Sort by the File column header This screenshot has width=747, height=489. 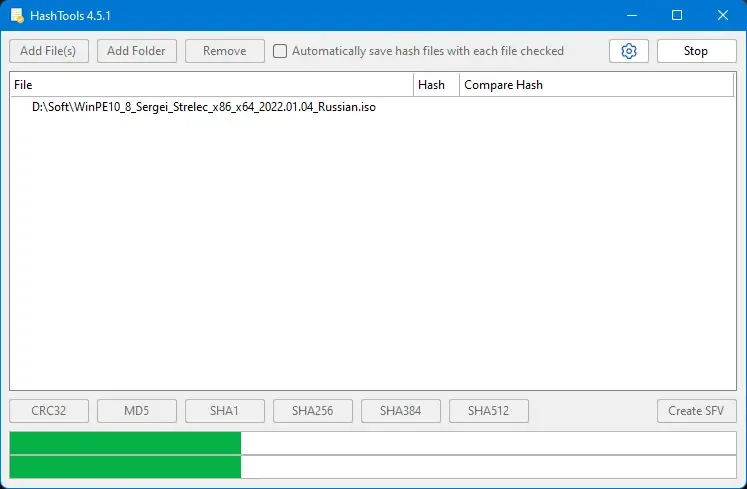[212, 85]
